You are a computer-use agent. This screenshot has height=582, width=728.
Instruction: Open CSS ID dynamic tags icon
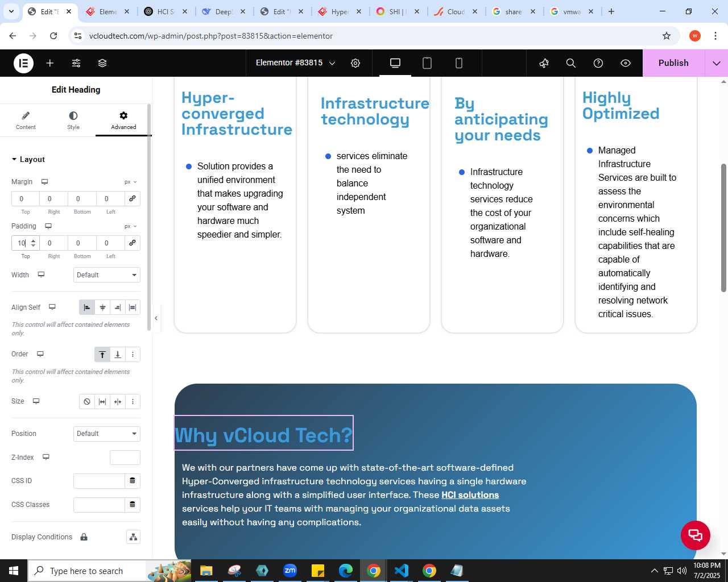click(133, 481)
